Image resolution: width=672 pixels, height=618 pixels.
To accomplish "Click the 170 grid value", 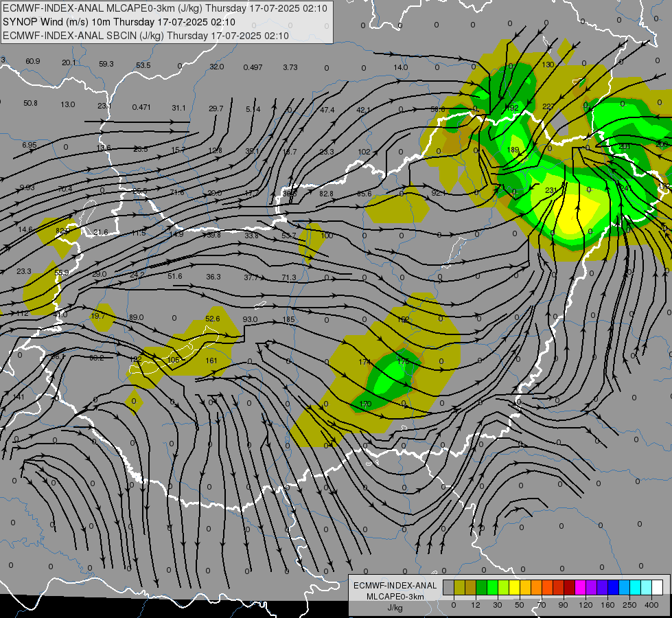I will [x=365, y=404].
